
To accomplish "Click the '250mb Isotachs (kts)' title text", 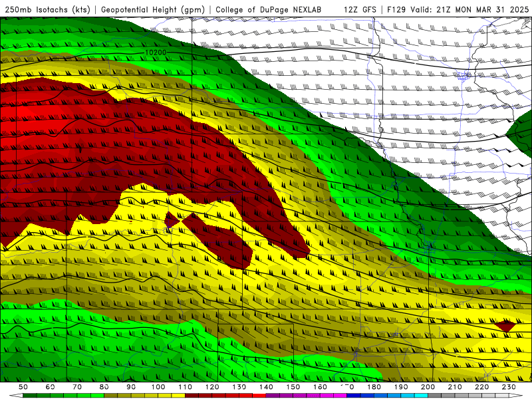I will (48, 9).
